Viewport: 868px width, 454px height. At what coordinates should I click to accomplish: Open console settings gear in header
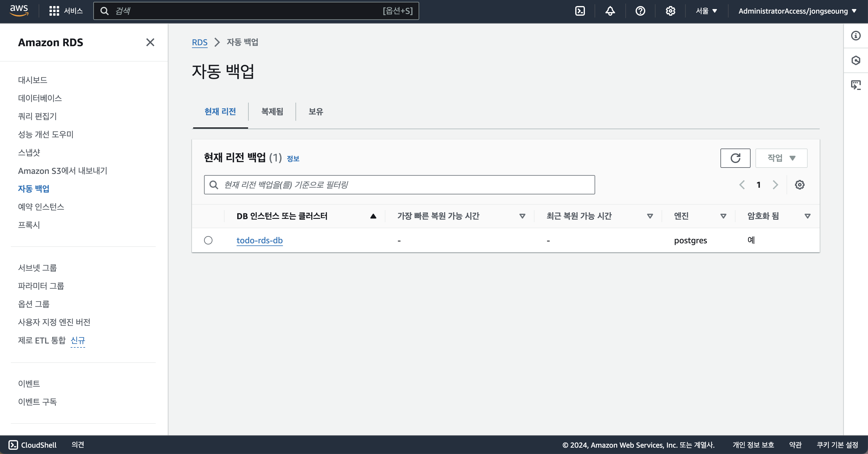pyautogui.click(x=670, y=11)
